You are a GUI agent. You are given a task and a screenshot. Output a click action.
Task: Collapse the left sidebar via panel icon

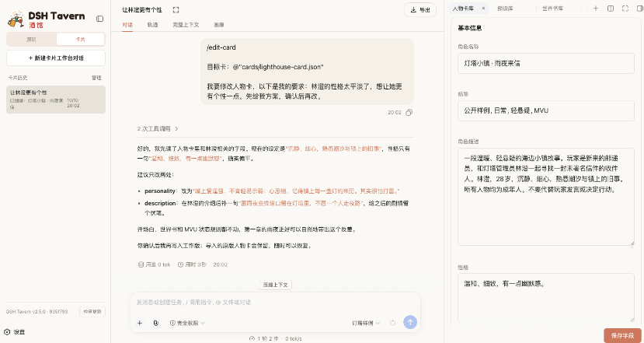[99, 19]
